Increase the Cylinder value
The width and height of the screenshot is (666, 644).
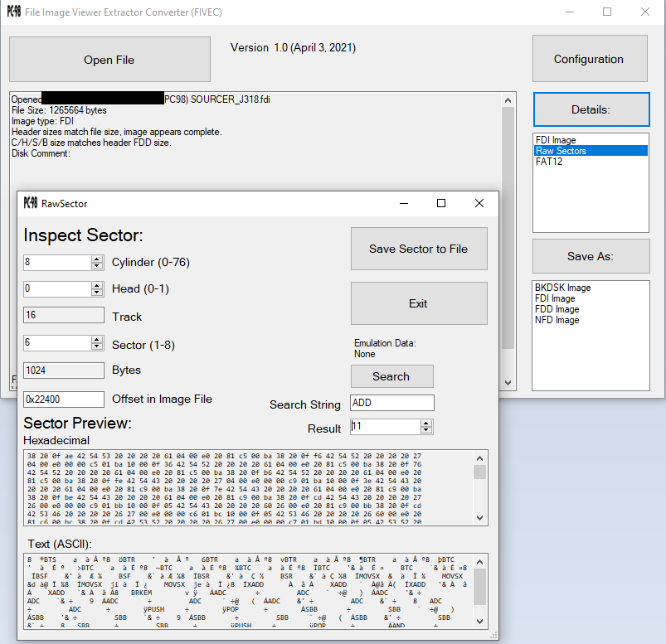pos(97,259)
